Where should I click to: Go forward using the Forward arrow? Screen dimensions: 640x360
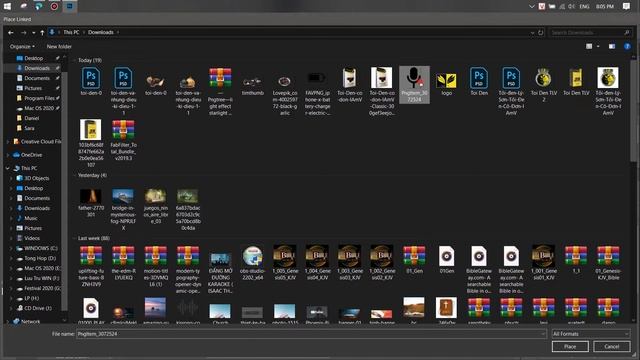click(23, 32)
